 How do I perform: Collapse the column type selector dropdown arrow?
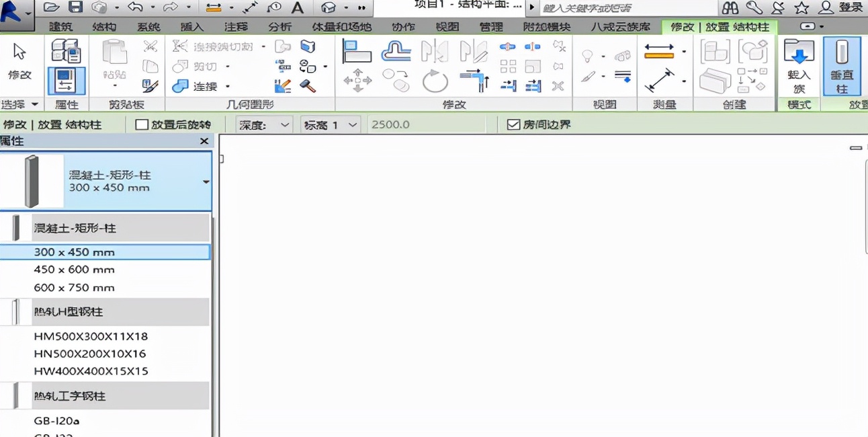coord(206,182)
